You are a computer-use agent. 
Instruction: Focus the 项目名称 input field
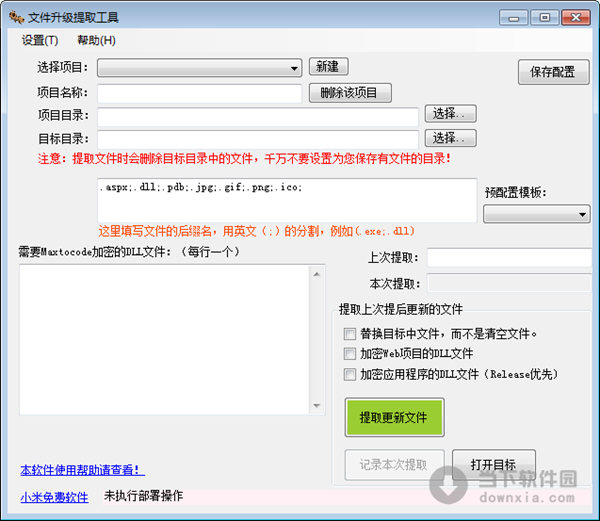[x=199, y=93]
